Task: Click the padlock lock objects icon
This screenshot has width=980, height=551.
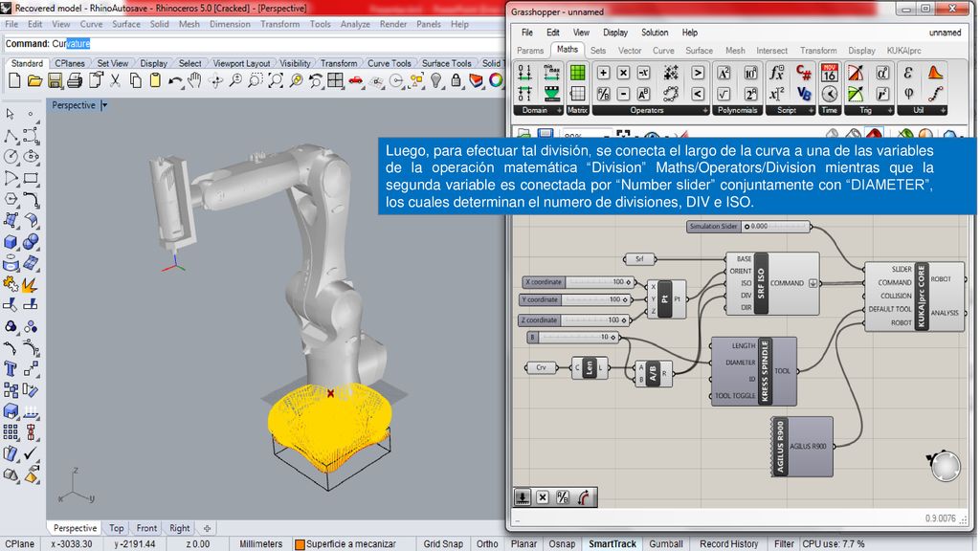Action: 457,80
